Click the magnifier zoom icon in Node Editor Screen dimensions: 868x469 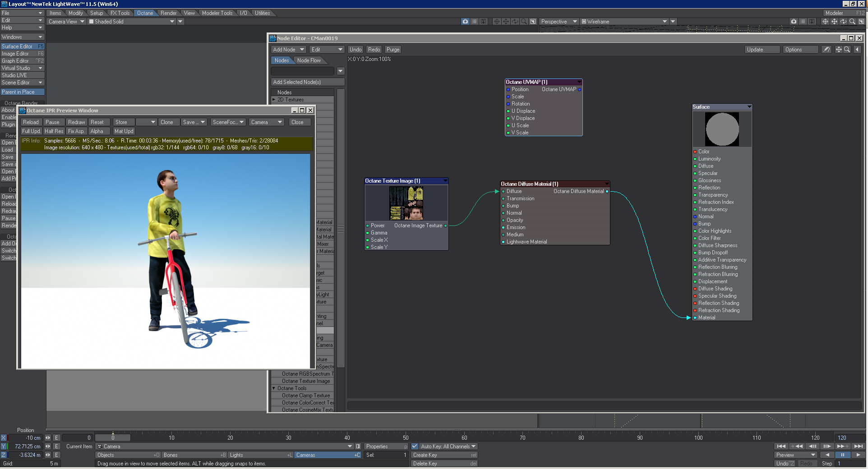tap(847, 50)
